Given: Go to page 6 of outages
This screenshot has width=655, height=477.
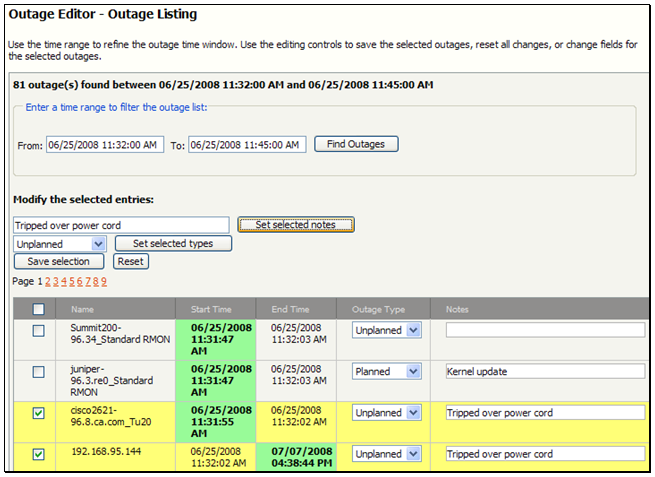Looking at the screenshot, I should point(80,282).
